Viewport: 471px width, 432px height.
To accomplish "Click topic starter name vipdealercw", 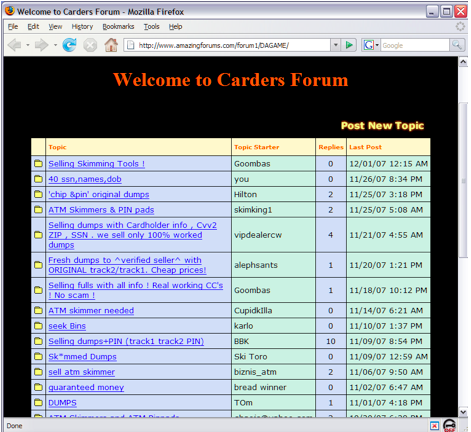I will pyautogui.click(x=258, y=235).
